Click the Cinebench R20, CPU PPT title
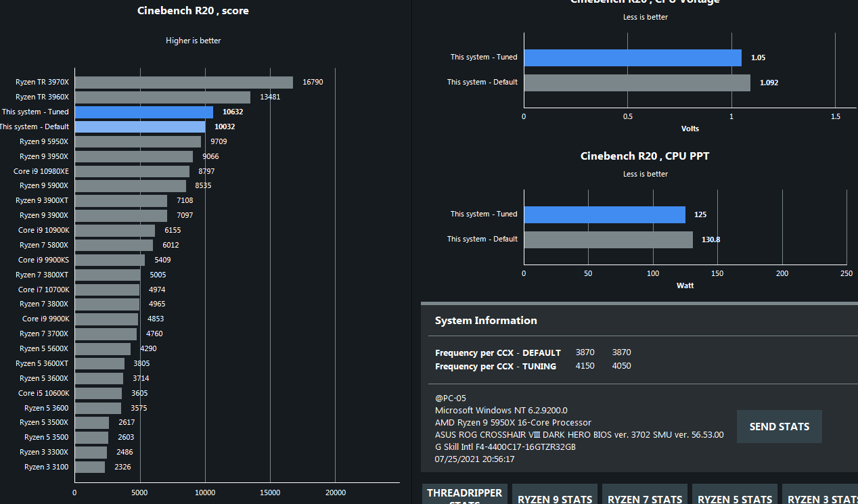The height and width of the screenshot is (504, 858). click(645, 156)
